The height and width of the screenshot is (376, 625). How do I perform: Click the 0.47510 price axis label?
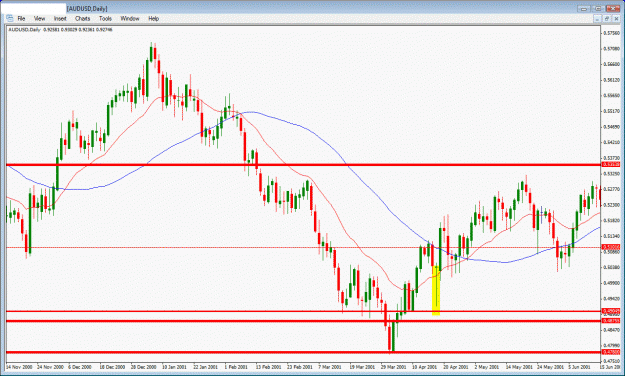click(611, 361)
